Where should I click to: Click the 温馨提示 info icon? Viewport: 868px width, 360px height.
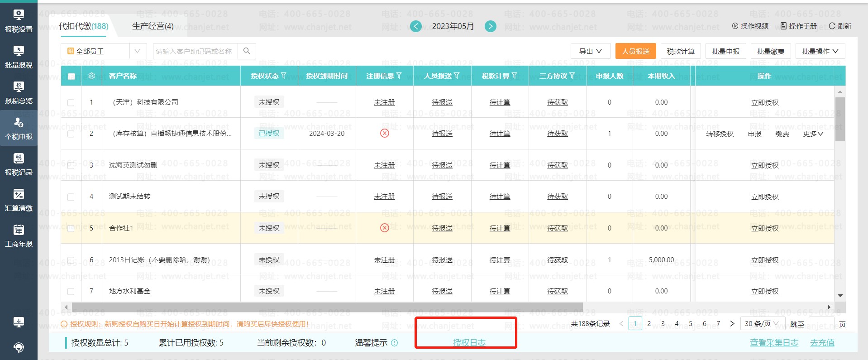click(x=395, y=343)
